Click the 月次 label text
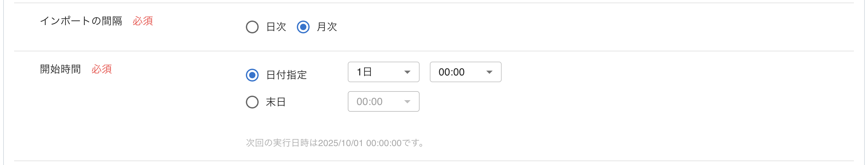The image size is (868, 165). pyautogui.click(x=327, y=27)
